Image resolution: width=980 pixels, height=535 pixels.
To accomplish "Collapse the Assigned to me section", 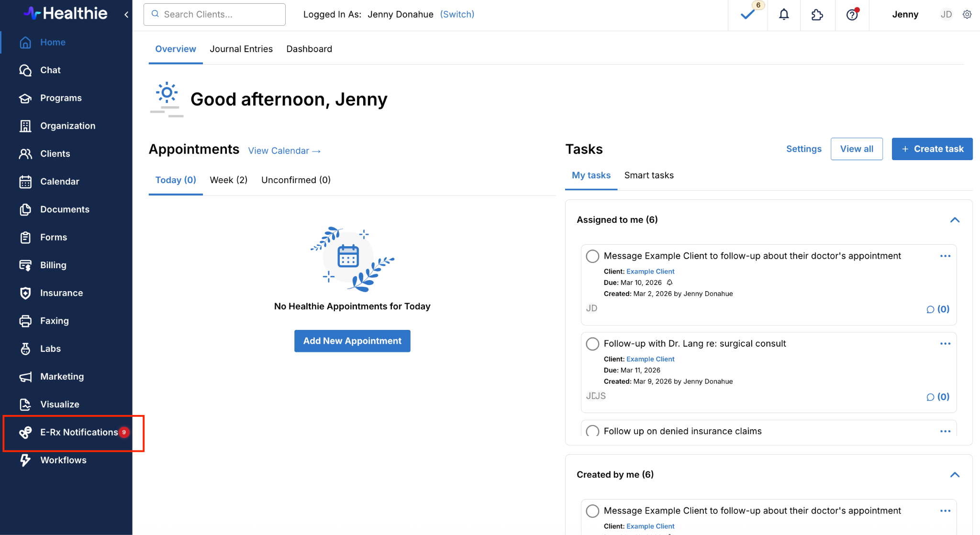I will [x=955, y=220].
